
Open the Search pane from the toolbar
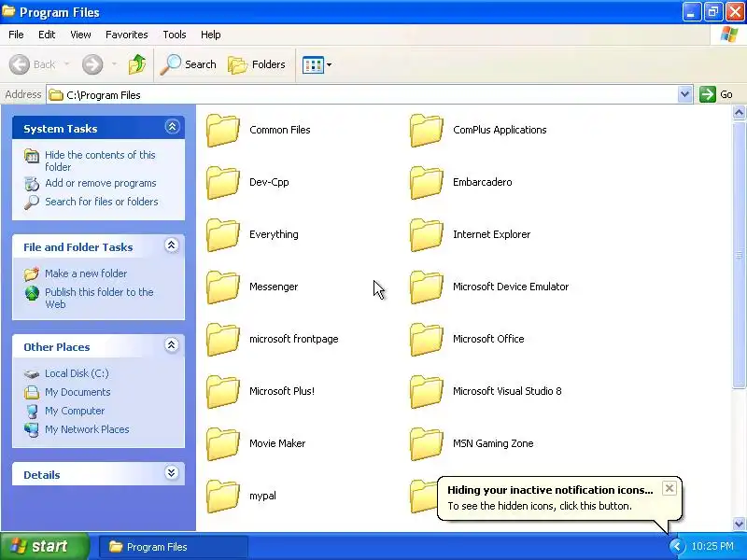click(189, 64)
